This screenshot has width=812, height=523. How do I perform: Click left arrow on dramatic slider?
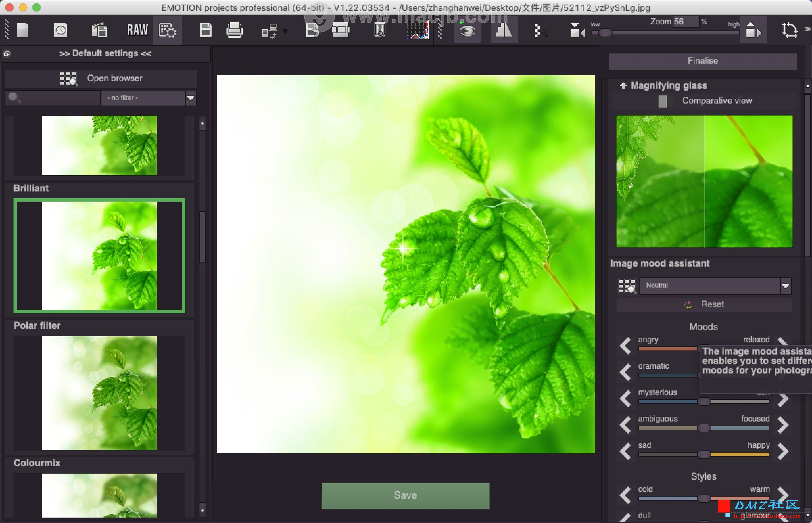coord(625,372)
